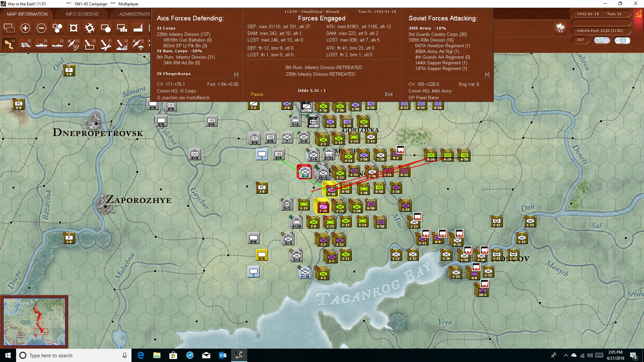Exit the combat resolution report

click(x=389, y=95)
